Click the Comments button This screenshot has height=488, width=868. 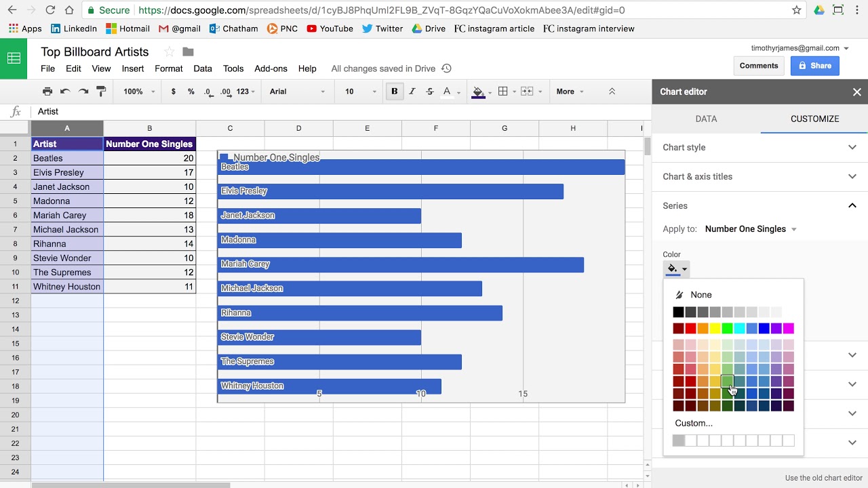[759, 66]
